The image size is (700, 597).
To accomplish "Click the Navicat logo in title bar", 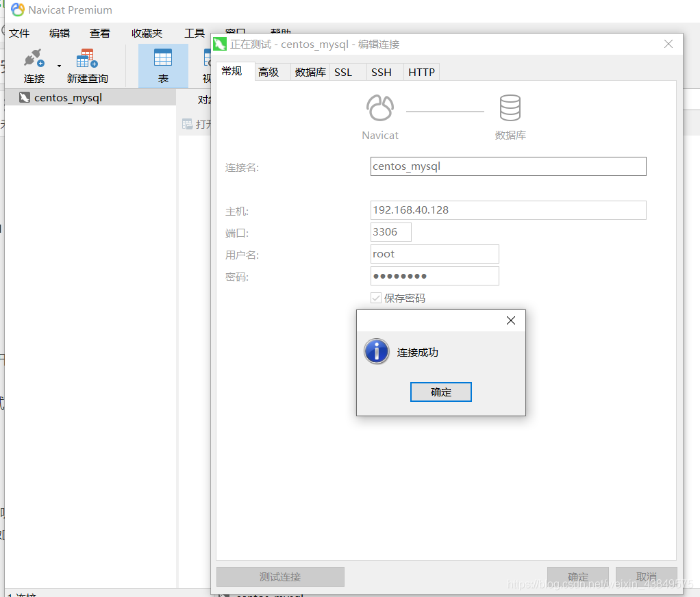I will tap(17, 10).
